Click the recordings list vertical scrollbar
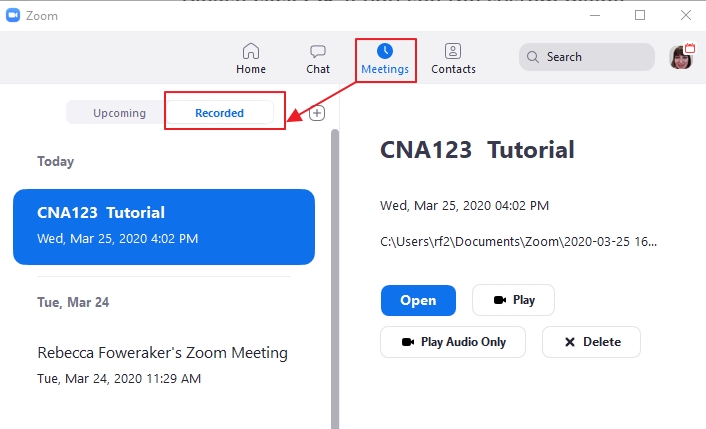 tap(335, 279)
